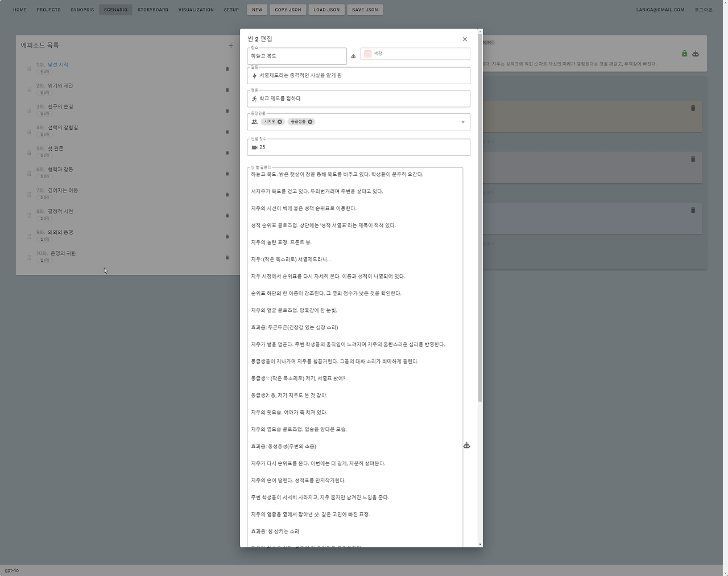Select episode 7화 깊어지는 어둠

click(57, 191)
